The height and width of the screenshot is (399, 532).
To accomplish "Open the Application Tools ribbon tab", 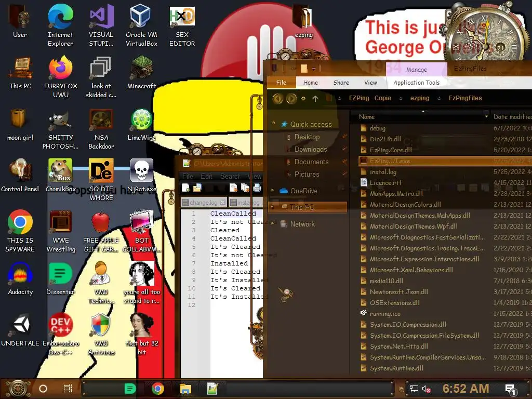I will coord(416,83).
